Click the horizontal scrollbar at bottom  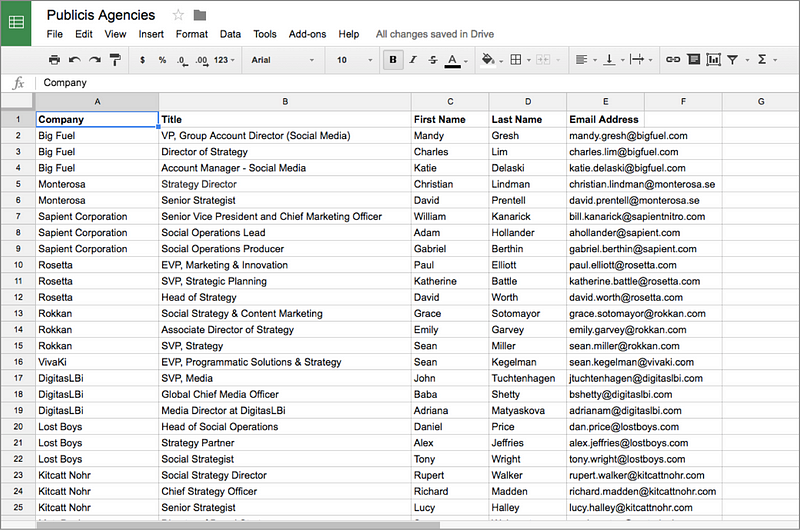238,525
